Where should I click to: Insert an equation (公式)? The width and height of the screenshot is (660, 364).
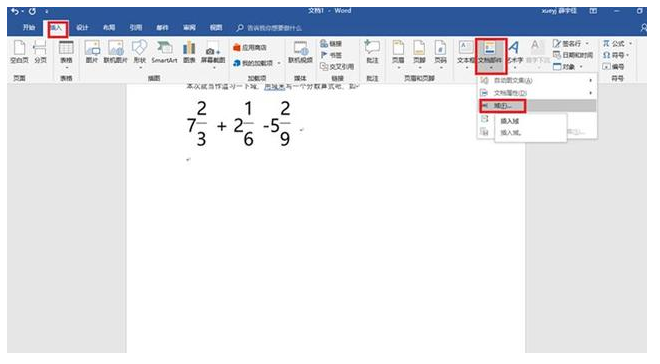click(614, 43)
